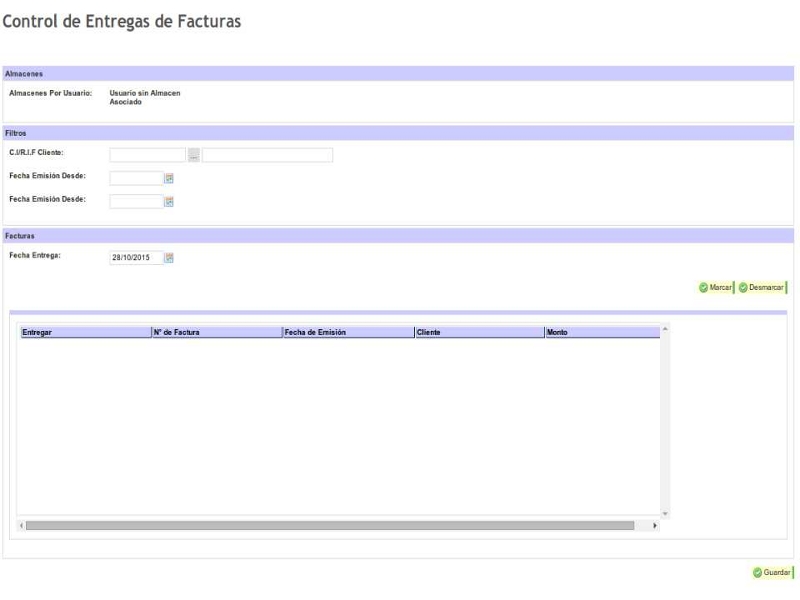
Task: Click the wide client name text box
Action: tap(268, 155)
